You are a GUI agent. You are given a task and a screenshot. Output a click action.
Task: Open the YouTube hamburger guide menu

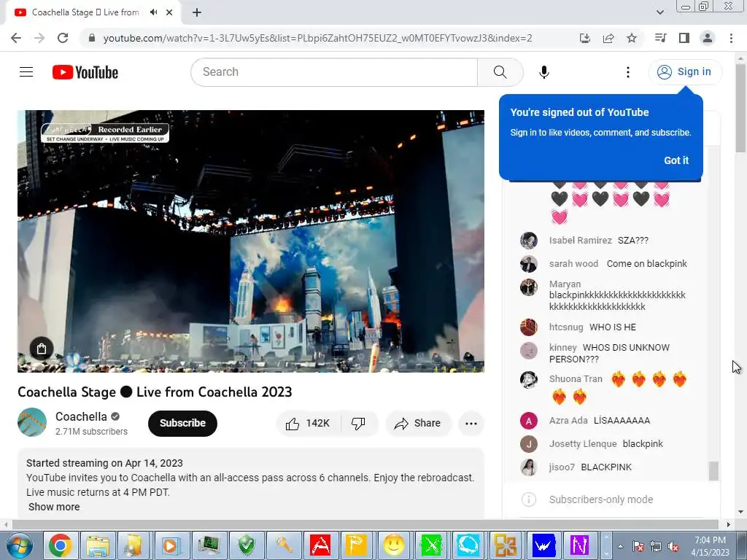coord(26,72)
